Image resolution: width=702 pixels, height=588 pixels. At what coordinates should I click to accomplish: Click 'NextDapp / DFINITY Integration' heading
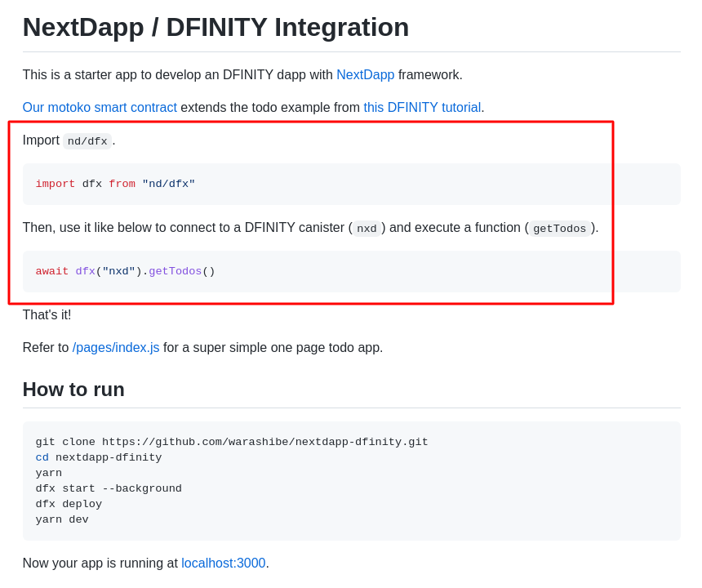pos(215,27)
